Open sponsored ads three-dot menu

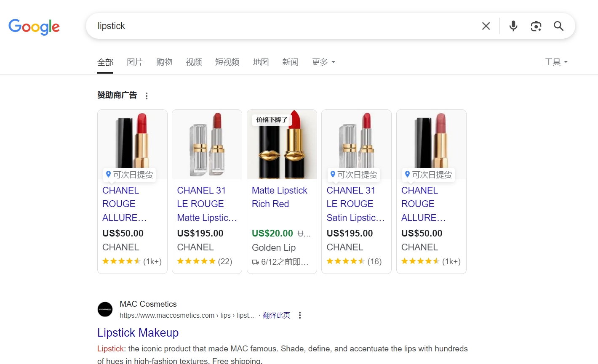point(147,96)
